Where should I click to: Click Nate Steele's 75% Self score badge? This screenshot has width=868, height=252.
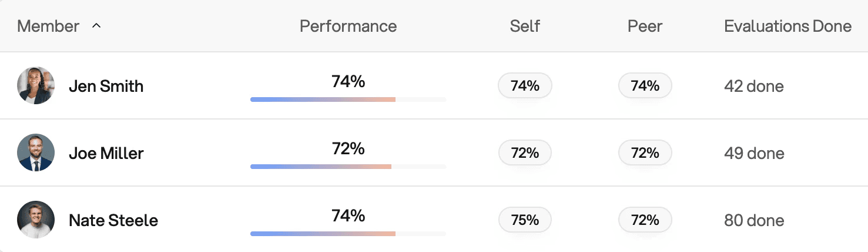pyautogui.click(x=525, y=220)
